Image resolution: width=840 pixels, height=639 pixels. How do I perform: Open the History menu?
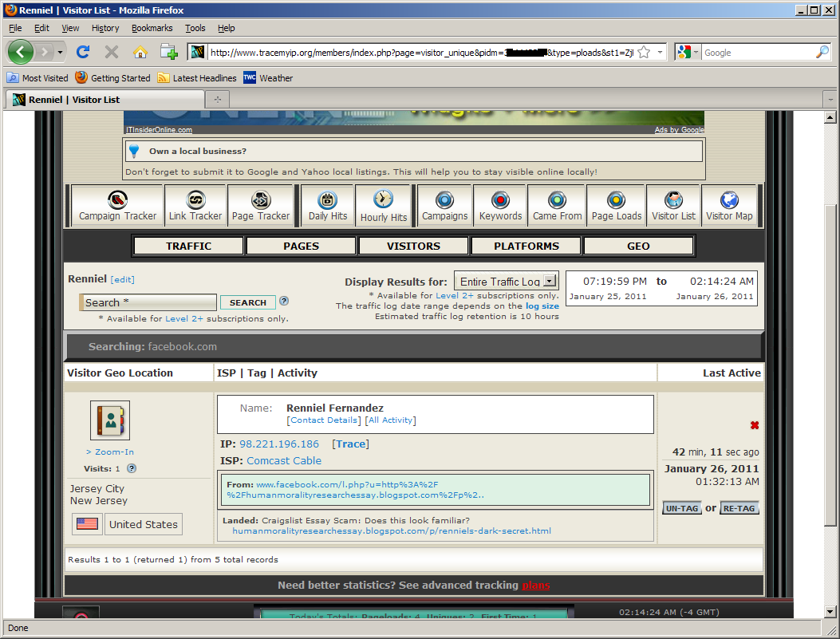click(x=105, y=28)
